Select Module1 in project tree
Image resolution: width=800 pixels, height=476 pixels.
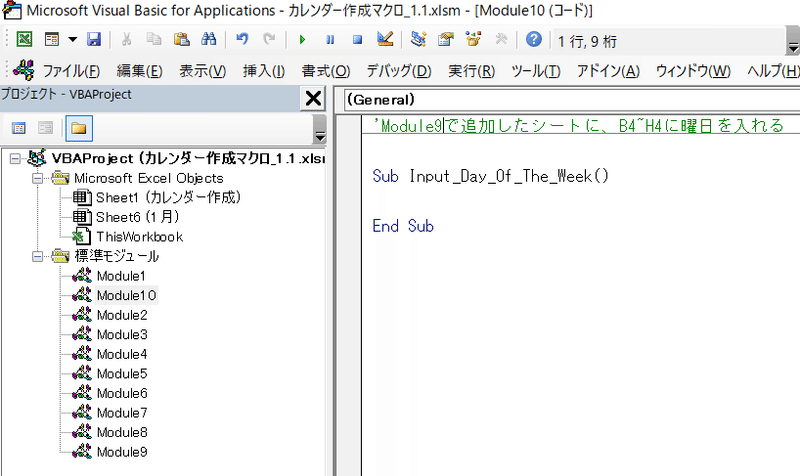[x=121, y=276]
